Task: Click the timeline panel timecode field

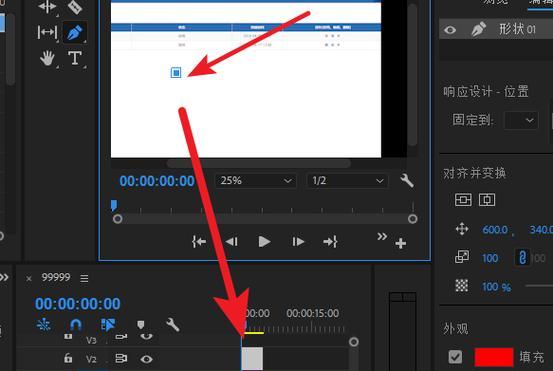Action: [x=78, y=304]
